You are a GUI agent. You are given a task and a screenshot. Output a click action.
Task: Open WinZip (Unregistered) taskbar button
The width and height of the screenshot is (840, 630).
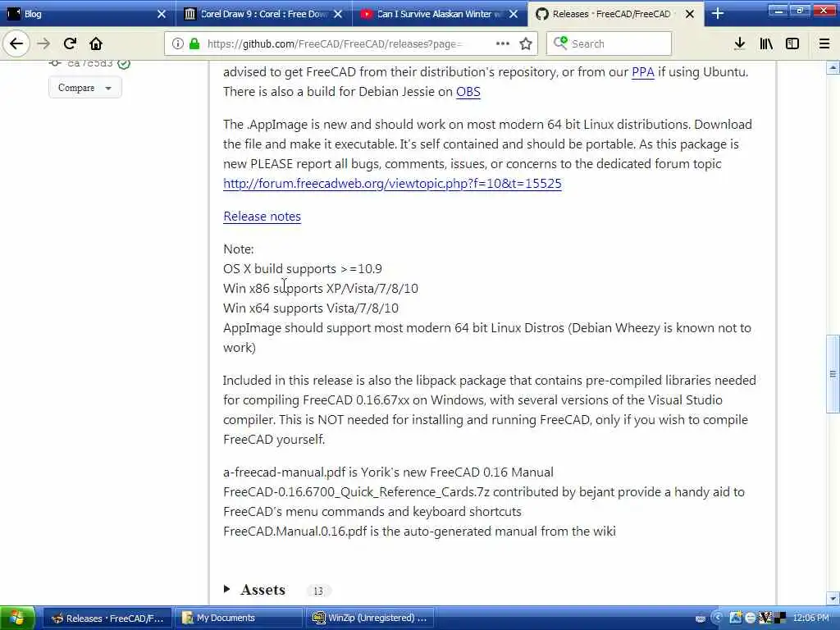pyautogui.click(x=370, y=619)
